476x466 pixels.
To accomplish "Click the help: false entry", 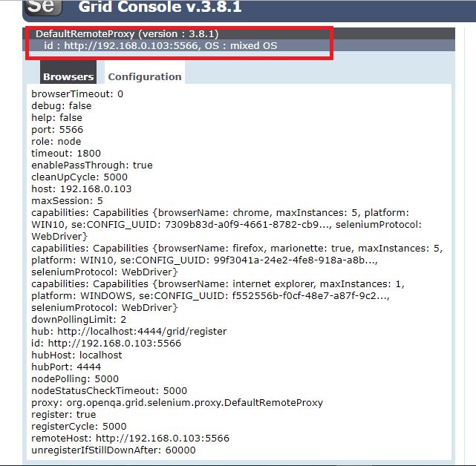I will [56, 117].
